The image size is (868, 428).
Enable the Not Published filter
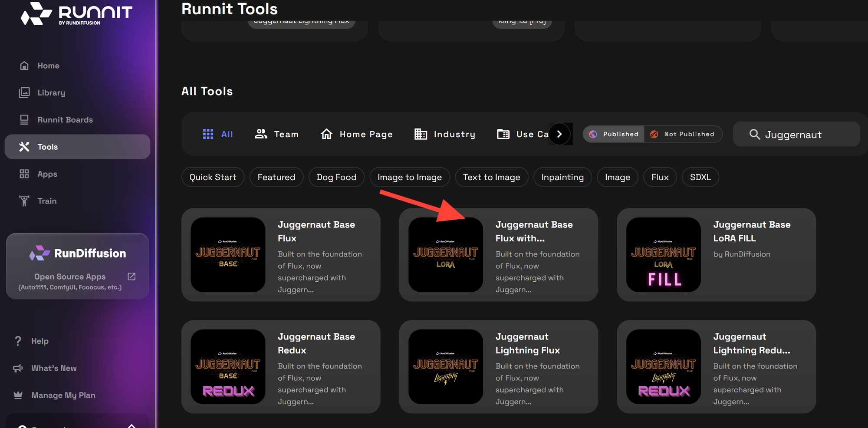(x=684, y=134)
